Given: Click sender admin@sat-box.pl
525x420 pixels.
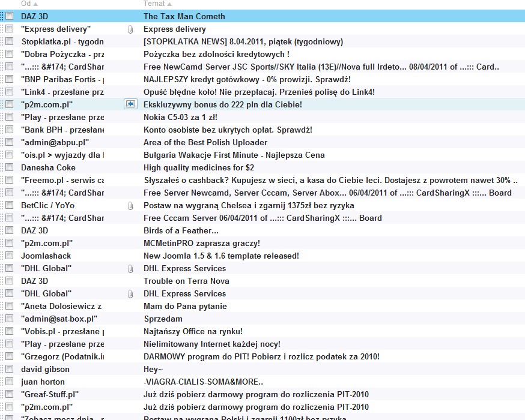Looking at the screenshot, I should click(59, 319).
